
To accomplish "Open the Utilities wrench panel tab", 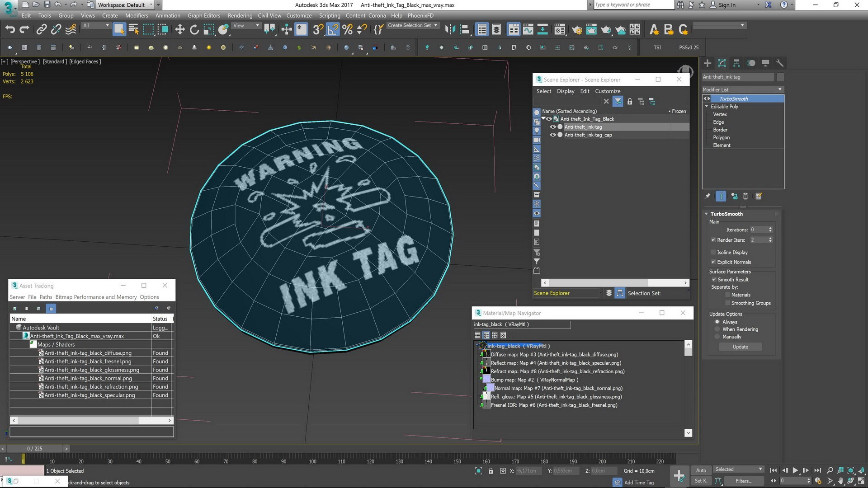I will point(779,63).
